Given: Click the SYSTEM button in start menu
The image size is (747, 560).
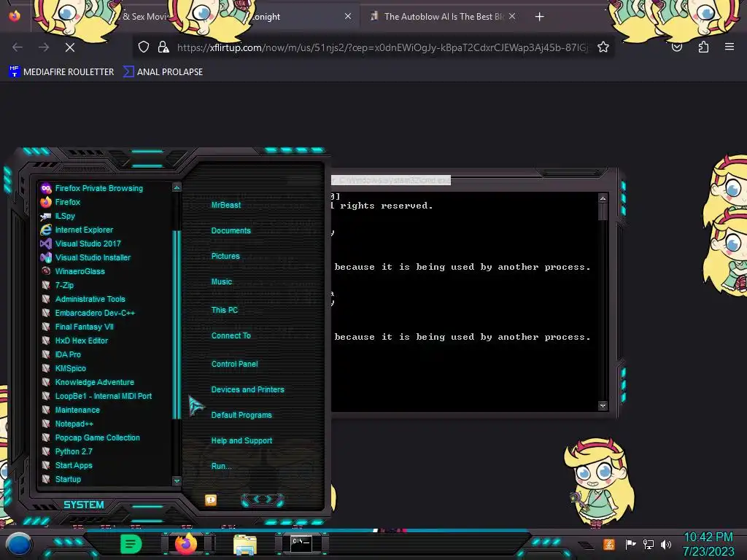Looking at the screenshot, I should 84,505.
